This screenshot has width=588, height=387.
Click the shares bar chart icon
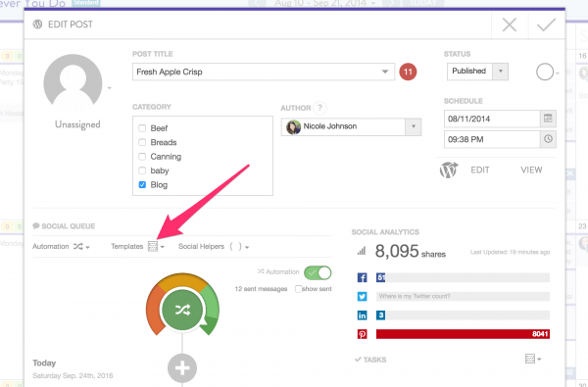pyautogui.click(x=362, y=251)
